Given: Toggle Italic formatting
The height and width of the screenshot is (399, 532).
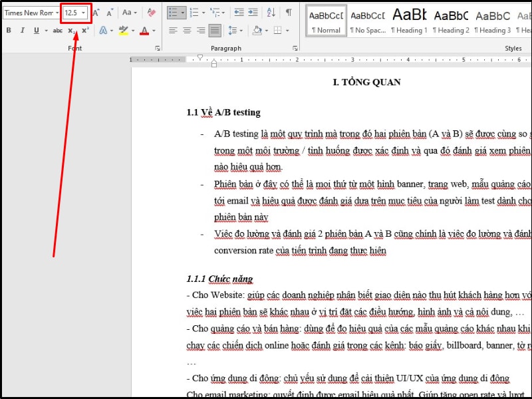Looking at the screenshot, I should [x=23, y=31].
